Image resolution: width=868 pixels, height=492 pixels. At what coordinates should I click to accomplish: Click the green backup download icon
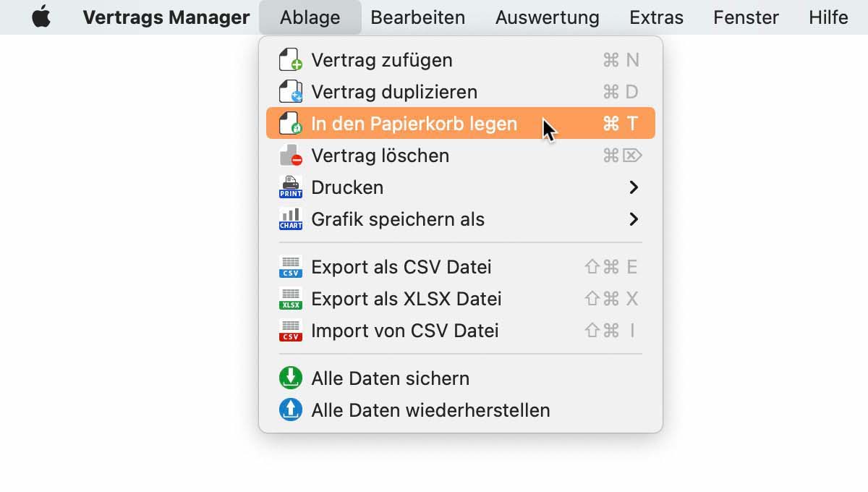pyautogui.click(x=290, y=378)
